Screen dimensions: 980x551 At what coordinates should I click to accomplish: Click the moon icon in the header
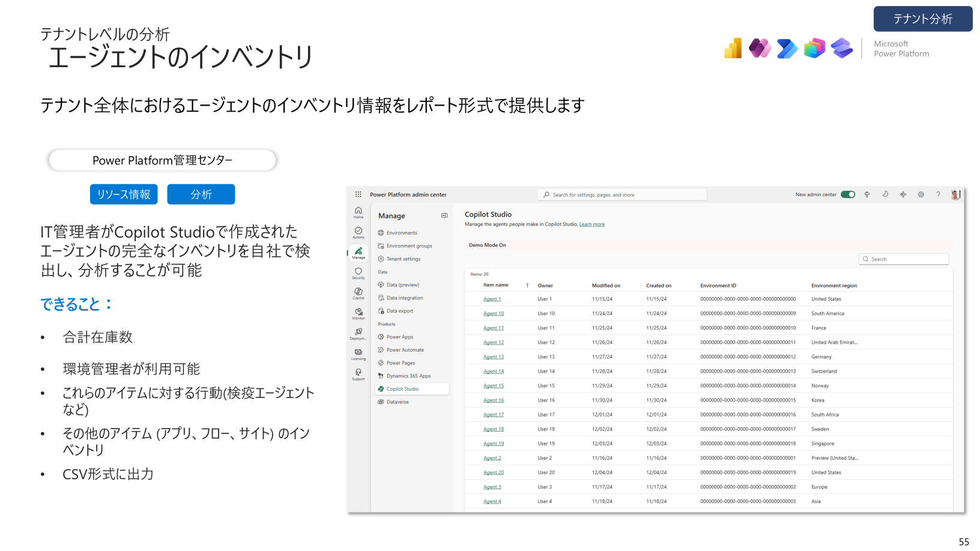[x=885, y=194]
